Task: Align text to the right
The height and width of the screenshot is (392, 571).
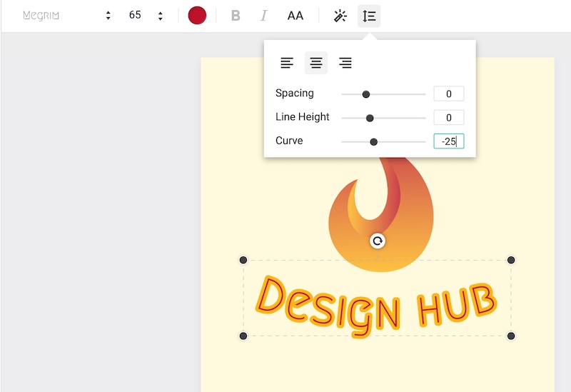Action: [345, 63]
